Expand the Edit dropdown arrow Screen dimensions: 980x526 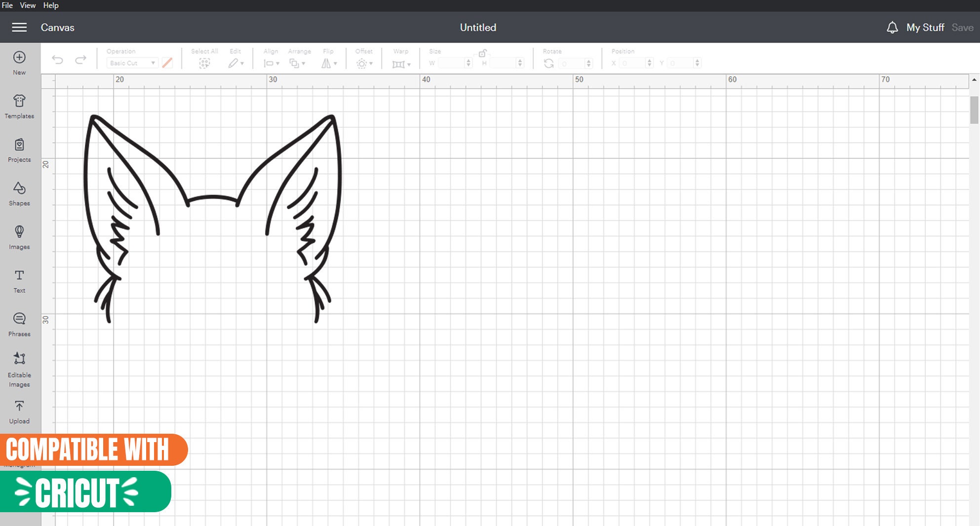point(242,64)
